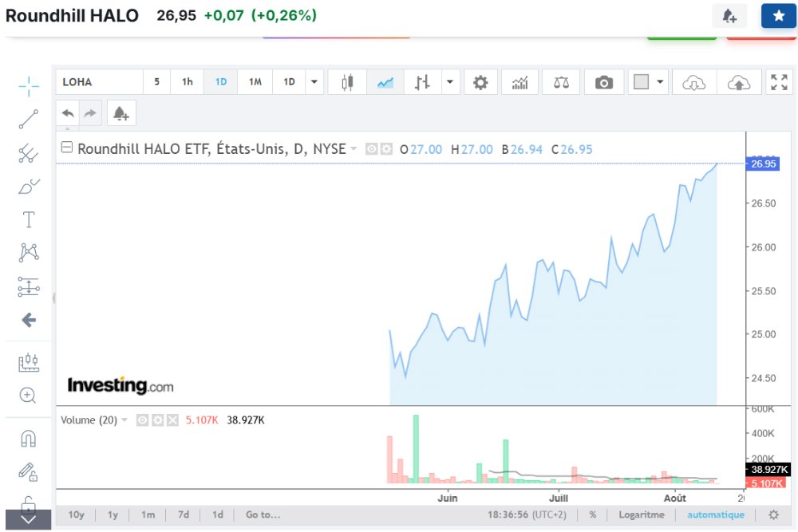Enter fullscreen chart mode
The height and width of the screenshot is (532, 798).
(779, 82)
